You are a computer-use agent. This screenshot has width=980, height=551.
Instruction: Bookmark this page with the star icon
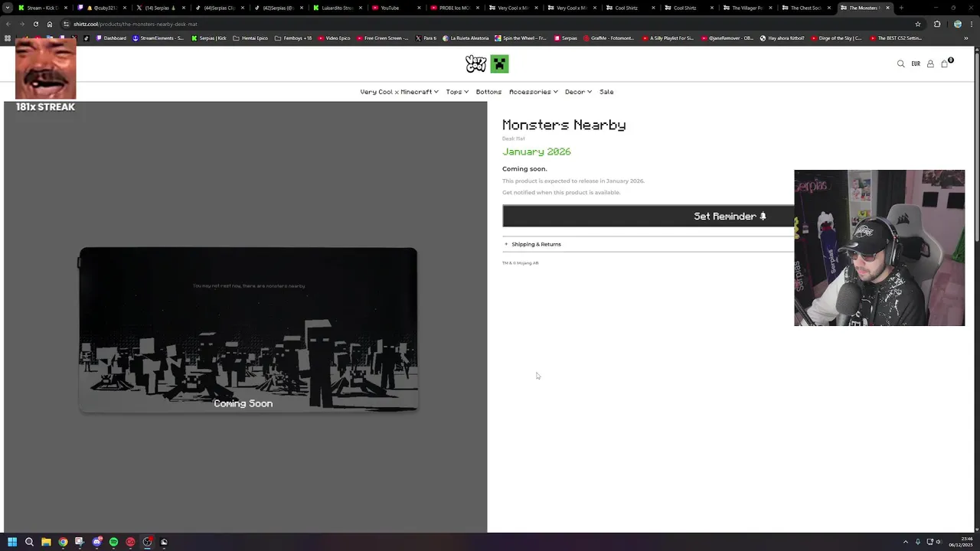tap(918, 24)
